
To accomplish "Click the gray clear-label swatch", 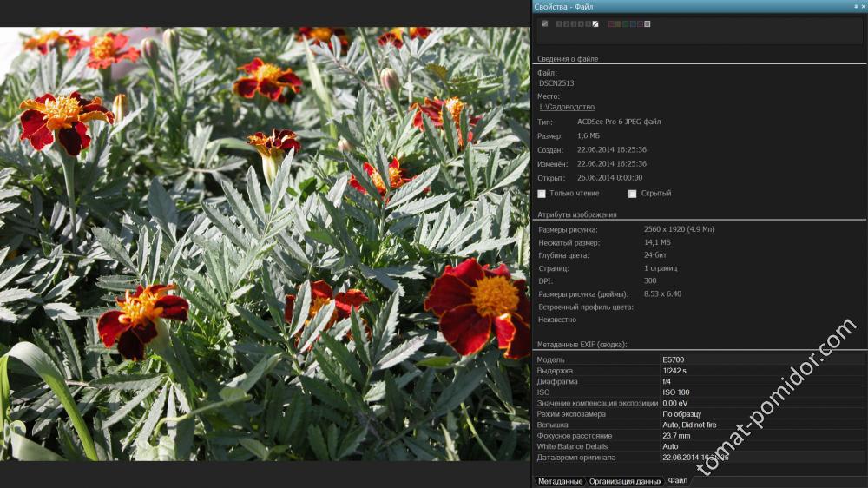I will (648, 23).
